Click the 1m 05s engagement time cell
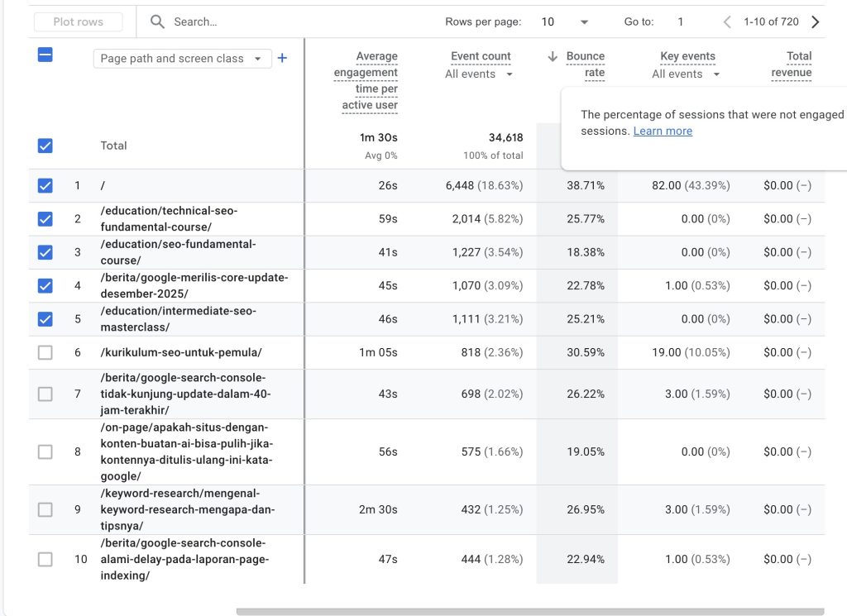The image size is (847, 616). tap(378, 352)
